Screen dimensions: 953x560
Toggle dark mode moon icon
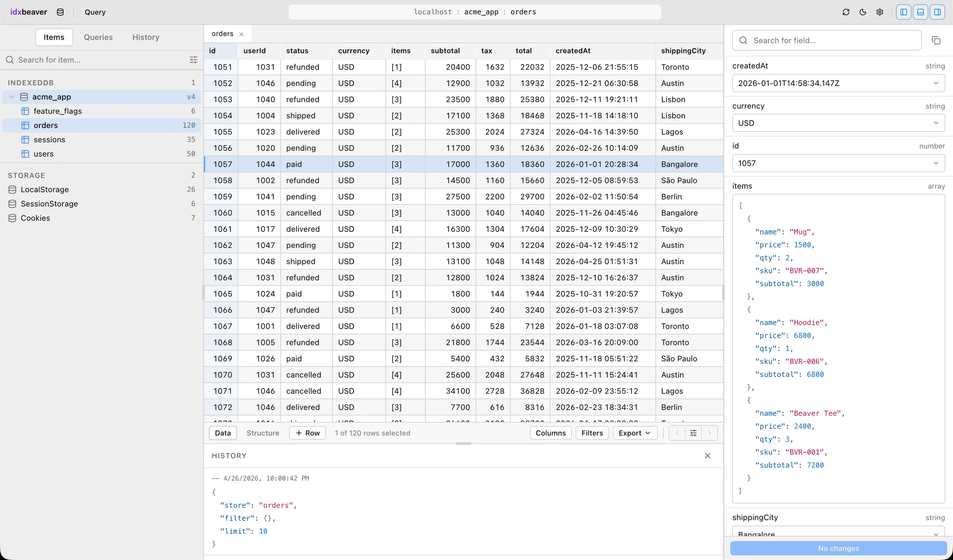(863, 12)
